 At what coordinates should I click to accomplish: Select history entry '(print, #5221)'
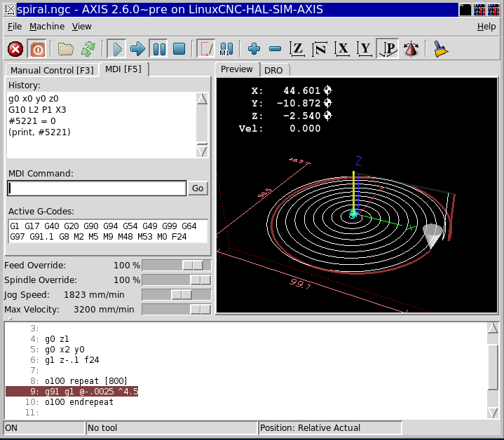39,132
